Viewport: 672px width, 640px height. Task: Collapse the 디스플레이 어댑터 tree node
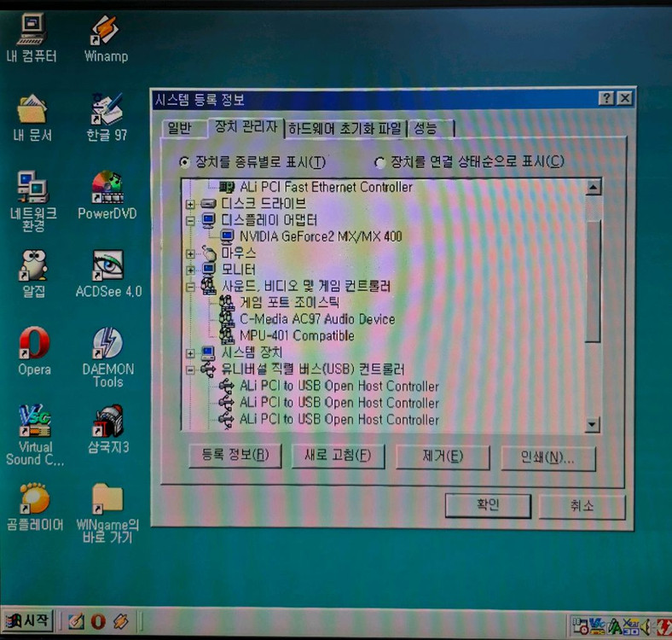pos(190,220)
